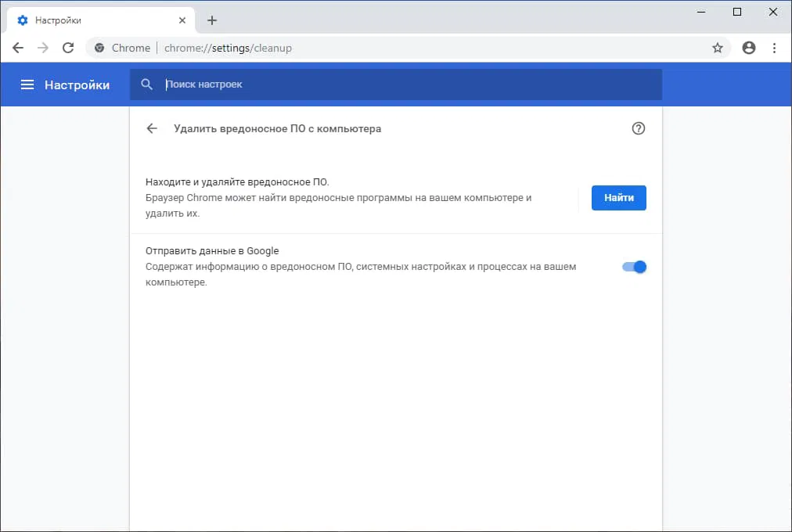Click the 'Удалить вредоносное ПО с компьютера' title
792x532 pixels.
pos(278,128)
